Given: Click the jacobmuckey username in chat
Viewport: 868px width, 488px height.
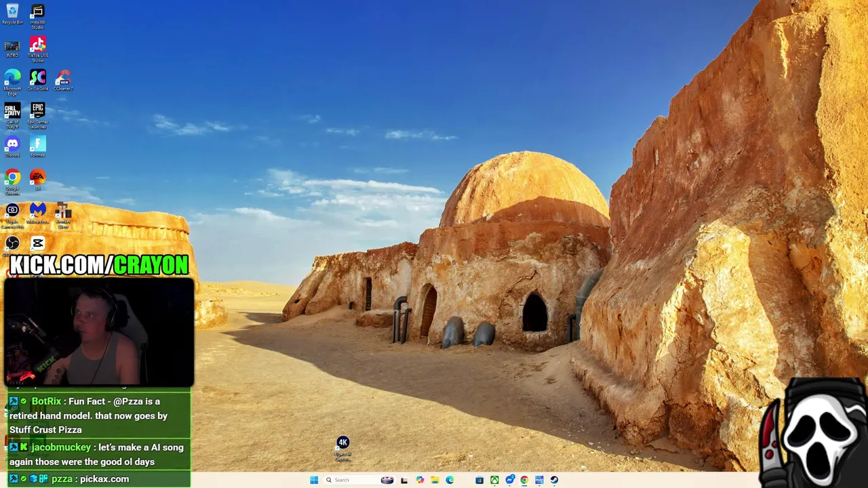Looking at the screenshot, I should [61, 447].
